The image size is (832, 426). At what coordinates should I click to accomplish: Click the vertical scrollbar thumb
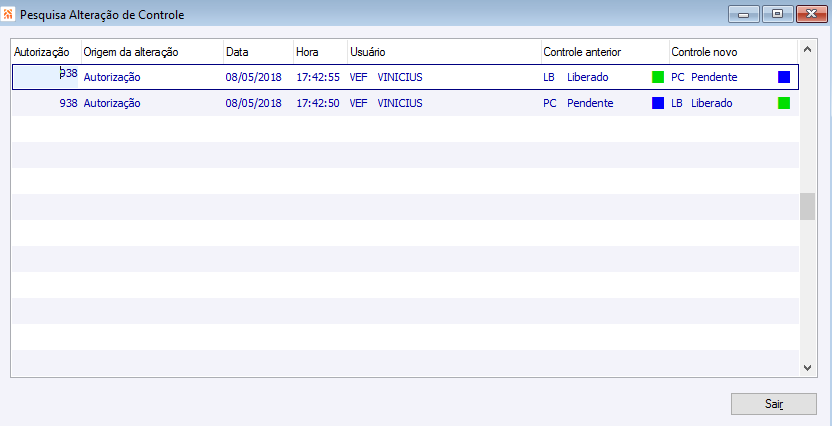807,206
